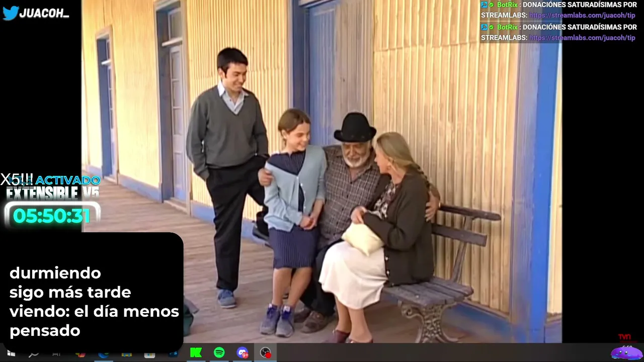Open Discord with the 9+ notification badge

point(243,353)
